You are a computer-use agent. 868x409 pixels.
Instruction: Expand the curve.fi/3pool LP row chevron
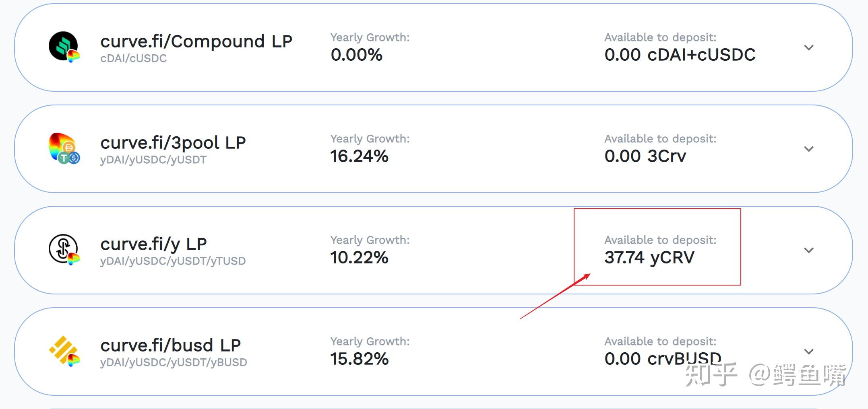[x=808, y=149]
